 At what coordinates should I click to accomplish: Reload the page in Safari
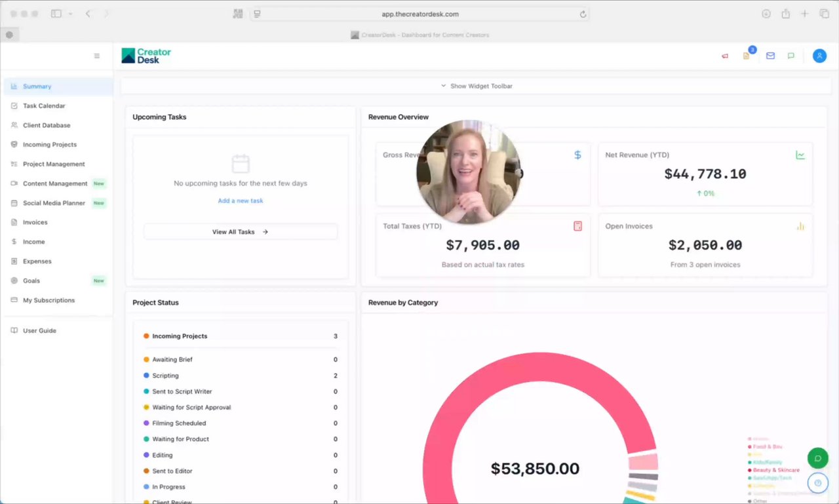tap(583, 14)
